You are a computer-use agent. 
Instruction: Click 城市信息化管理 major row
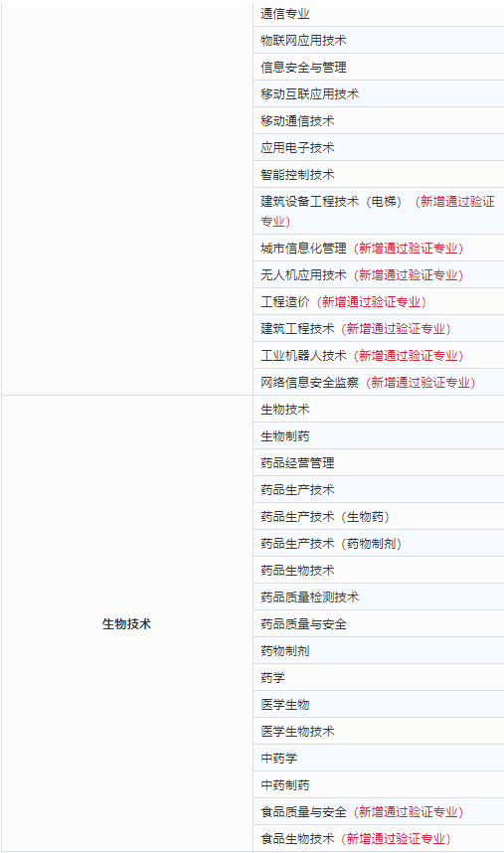(x=379, y=249)
